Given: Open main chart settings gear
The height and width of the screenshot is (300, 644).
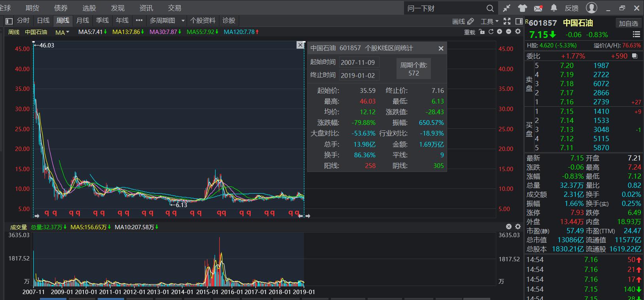Looking at the screenshot, I should [x=518, y=32].
